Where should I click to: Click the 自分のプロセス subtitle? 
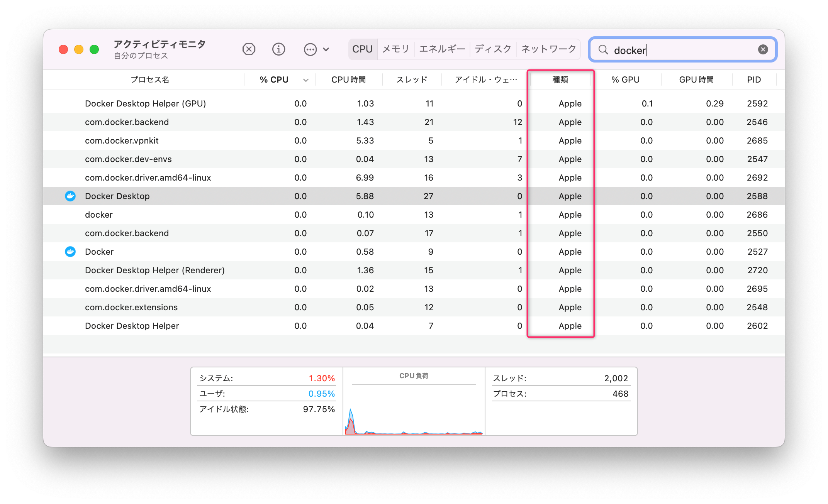[141, 56]
